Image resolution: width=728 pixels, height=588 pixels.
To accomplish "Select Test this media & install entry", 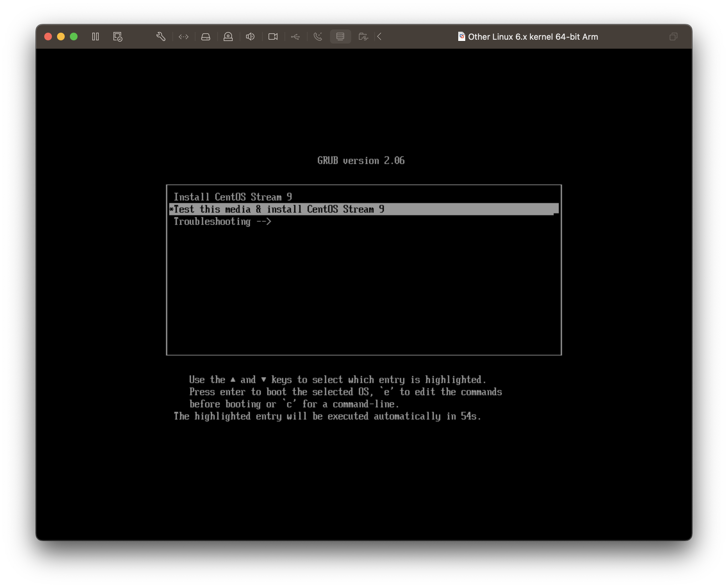I will pos(278,209).
